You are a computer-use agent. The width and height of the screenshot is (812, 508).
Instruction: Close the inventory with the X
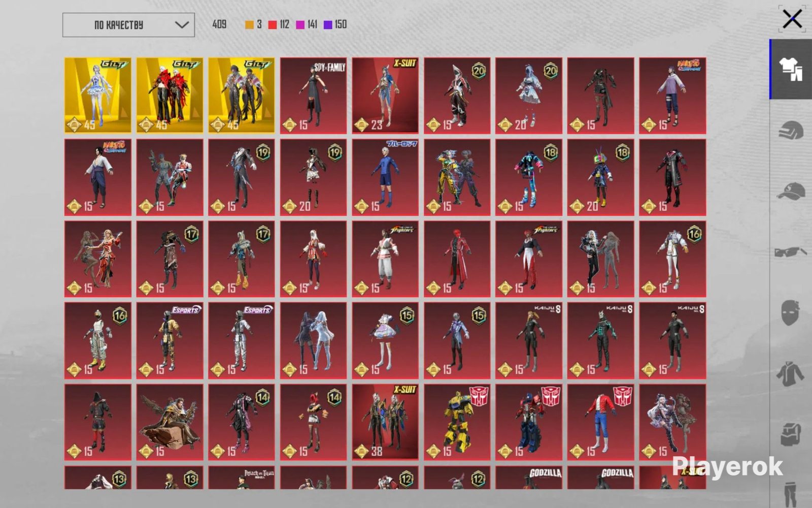click(792, 19)
